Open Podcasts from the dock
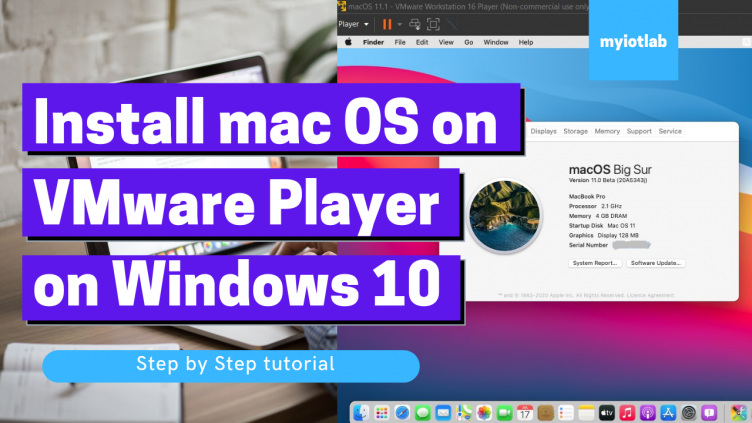The image size is (752, 423). (x=647, y=412)
